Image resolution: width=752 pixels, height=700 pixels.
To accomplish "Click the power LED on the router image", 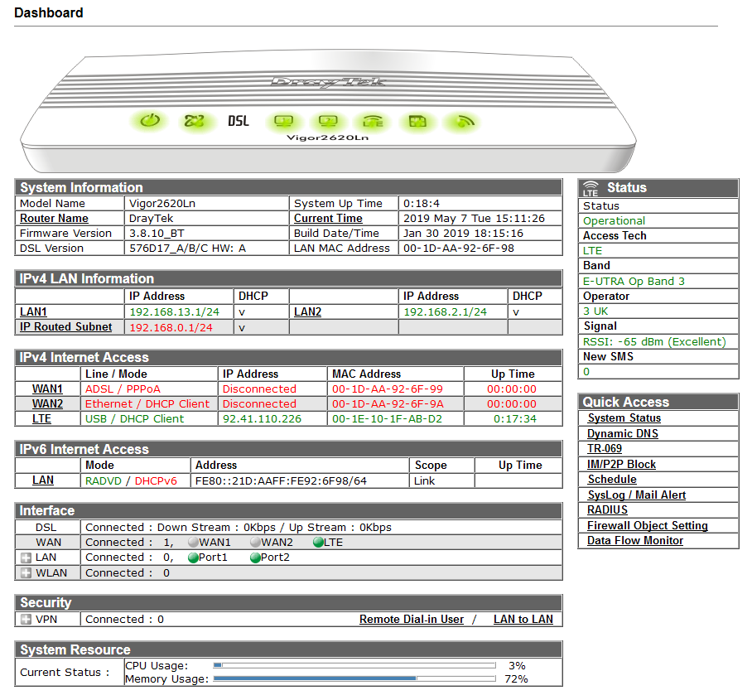I will (x=149, y=121).
